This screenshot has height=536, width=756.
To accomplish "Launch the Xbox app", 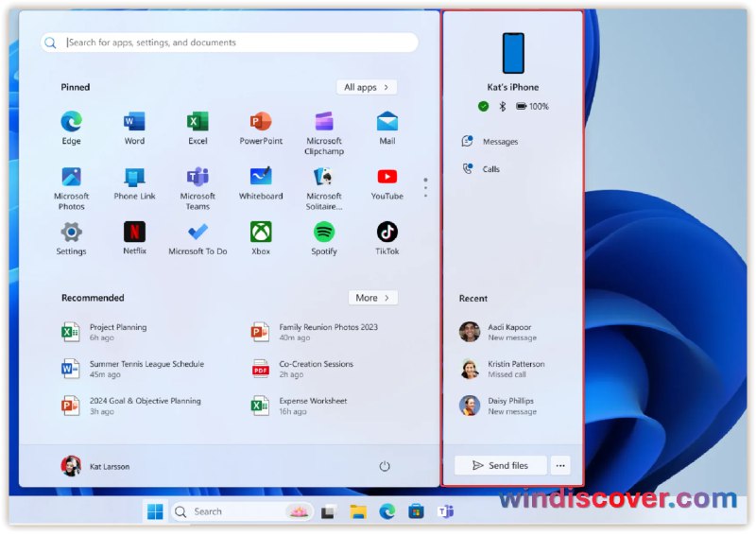I will point(261,238).
